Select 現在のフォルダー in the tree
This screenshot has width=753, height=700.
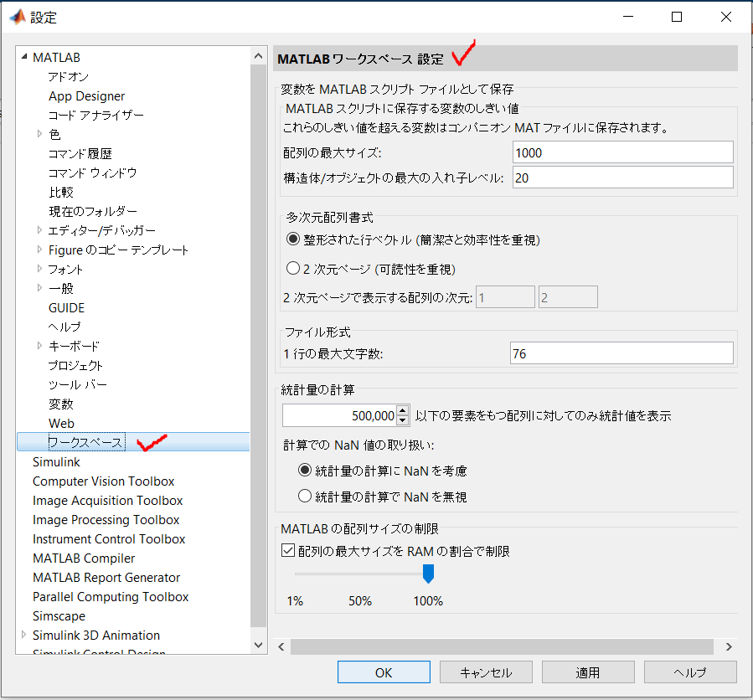tap(93, 211)
